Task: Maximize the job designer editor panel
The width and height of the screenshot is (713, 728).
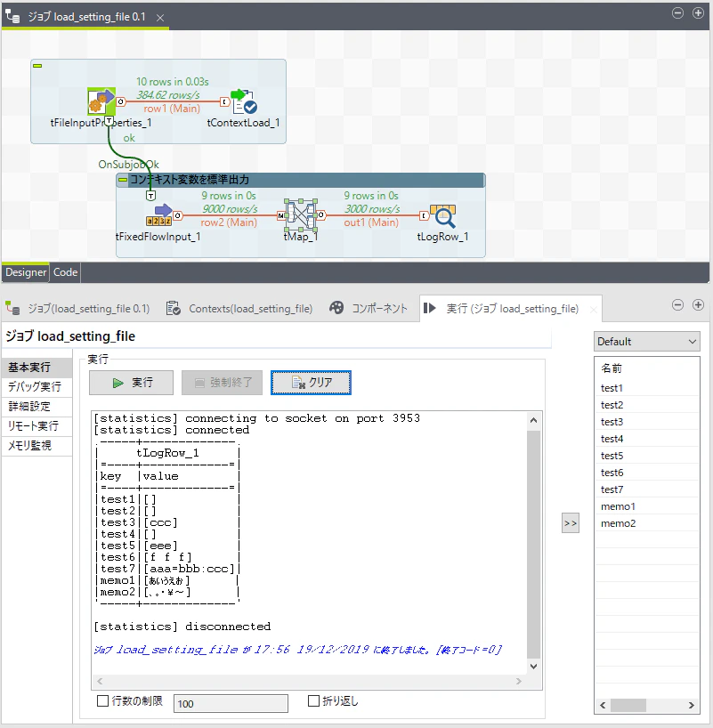Action: coord(698,13)
